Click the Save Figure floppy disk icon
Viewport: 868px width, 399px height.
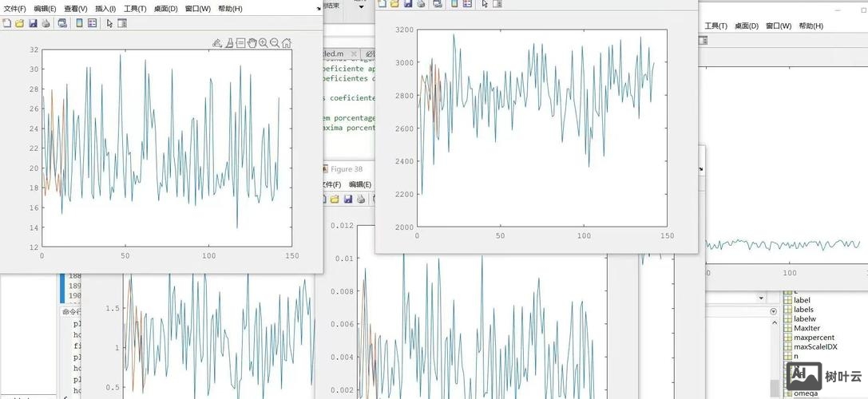pyautogui.click(x=33, y=23)
